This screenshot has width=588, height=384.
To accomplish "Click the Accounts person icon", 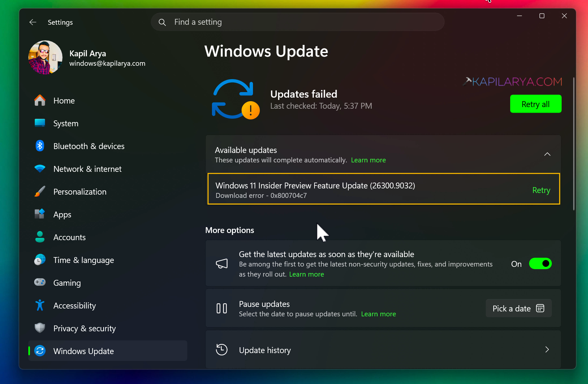I will click(x=40, y=237).
